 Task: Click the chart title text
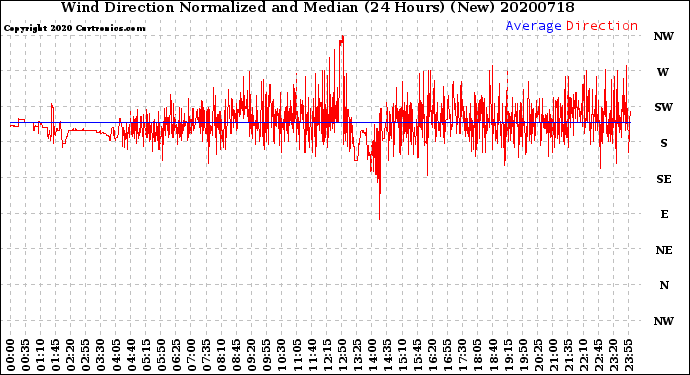[317, 7]
